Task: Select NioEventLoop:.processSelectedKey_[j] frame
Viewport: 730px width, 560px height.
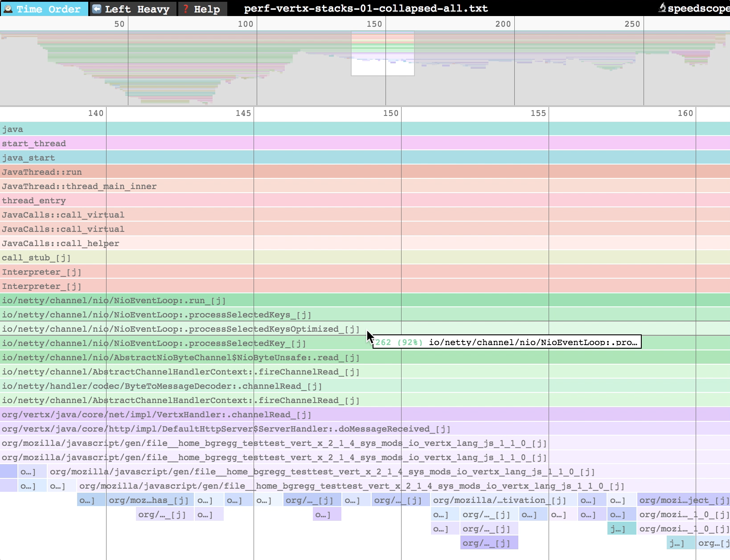Action: 365,343
